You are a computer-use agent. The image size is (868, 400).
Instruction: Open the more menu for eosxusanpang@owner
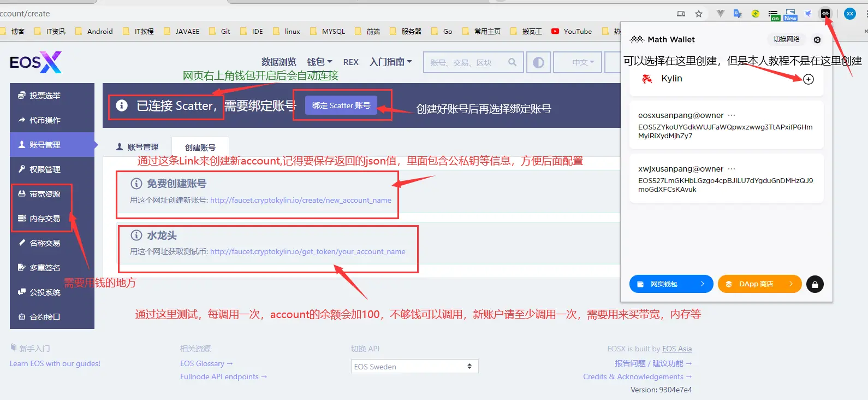click(732, 115)
